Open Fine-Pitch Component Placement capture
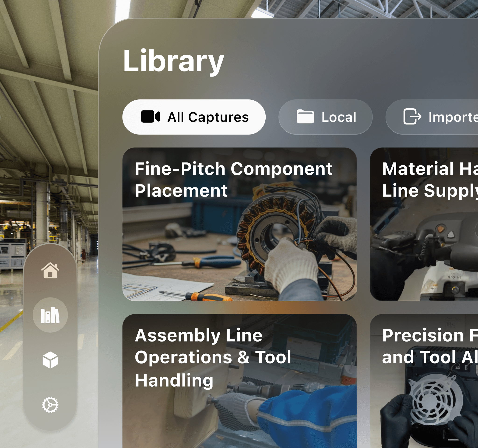478x448 pixels. 239,224
